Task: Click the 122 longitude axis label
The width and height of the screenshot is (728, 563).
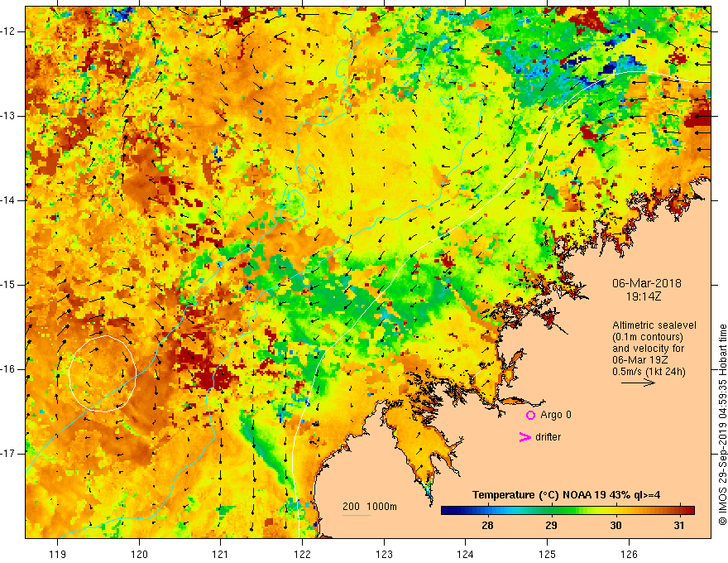Action: [x=302, y=554]
